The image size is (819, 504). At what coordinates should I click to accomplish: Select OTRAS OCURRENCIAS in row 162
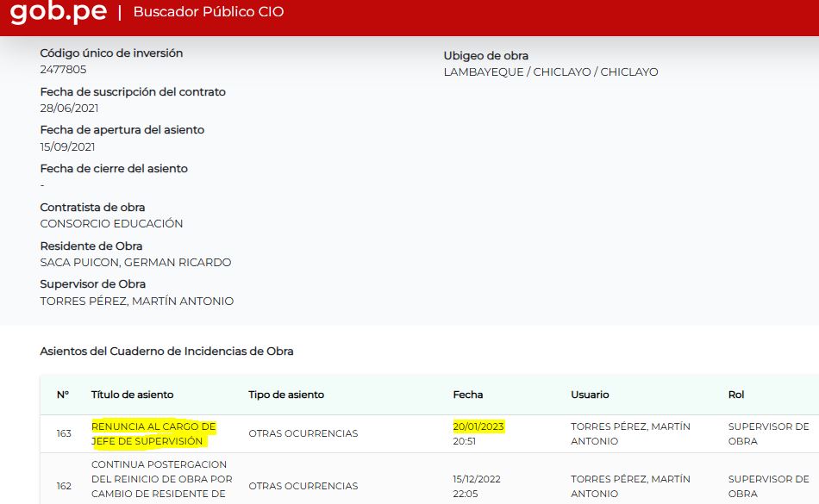point(303,486)
